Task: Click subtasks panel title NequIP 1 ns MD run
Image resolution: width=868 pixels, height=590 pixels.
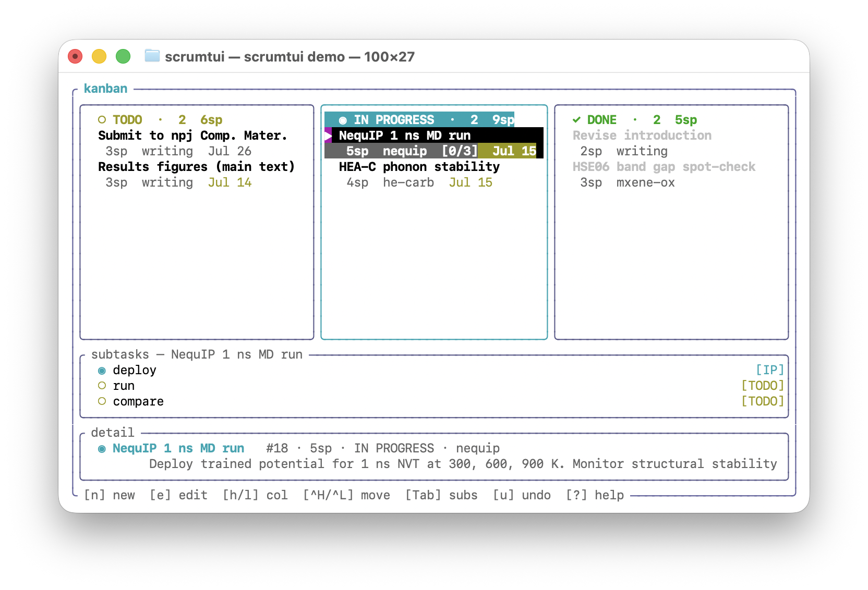Action: pyautogui.click(x=197, y=354)
